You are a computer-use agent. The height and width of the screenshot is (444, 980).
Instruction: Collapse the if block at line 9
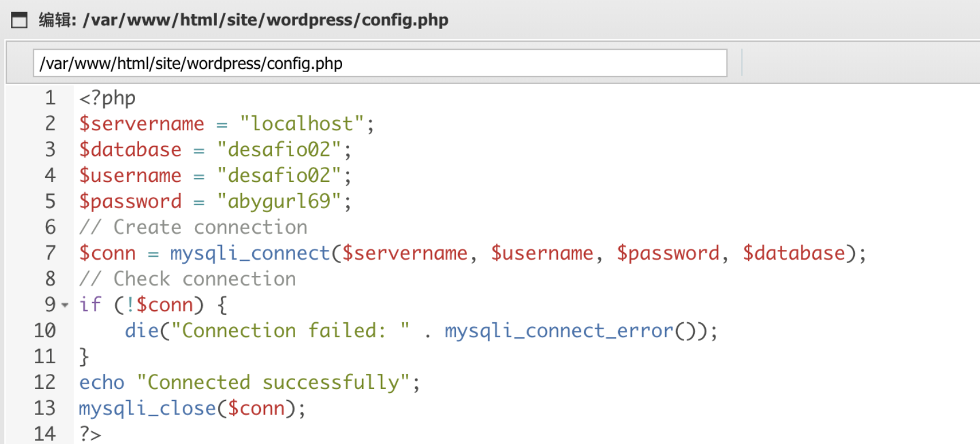tap(65, 305)
